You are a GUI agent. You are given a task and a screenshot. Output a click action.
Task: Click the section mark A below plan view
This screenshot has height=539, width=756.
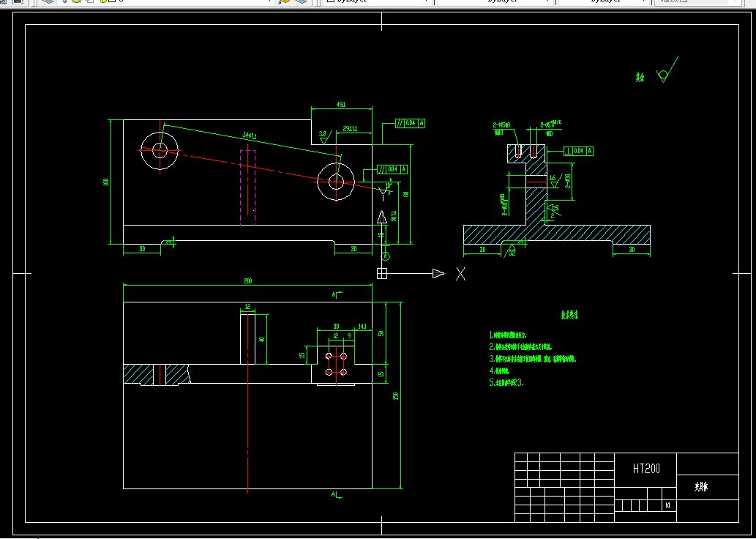coord(337,494)
